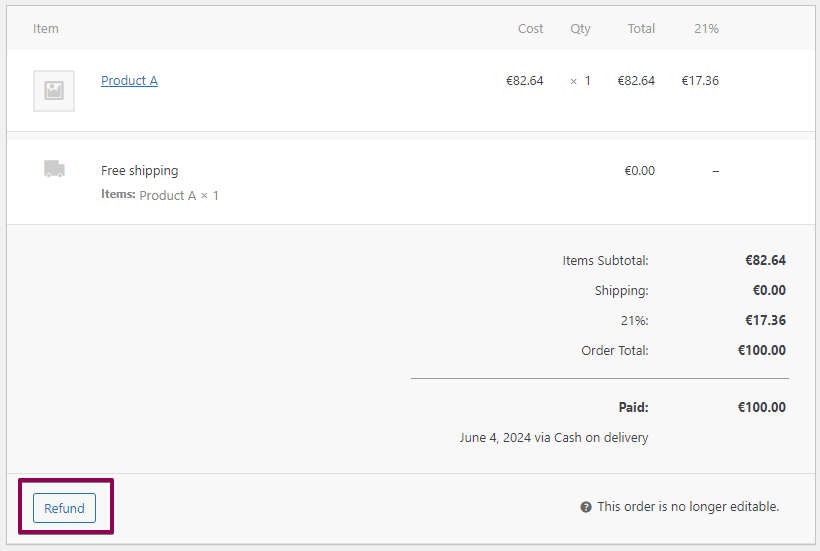Viewport: 820px width, 551px height.
Task: Click the Items Subtotal €82.64 amount
Action: pyautogui.click(x=765, y=260)
